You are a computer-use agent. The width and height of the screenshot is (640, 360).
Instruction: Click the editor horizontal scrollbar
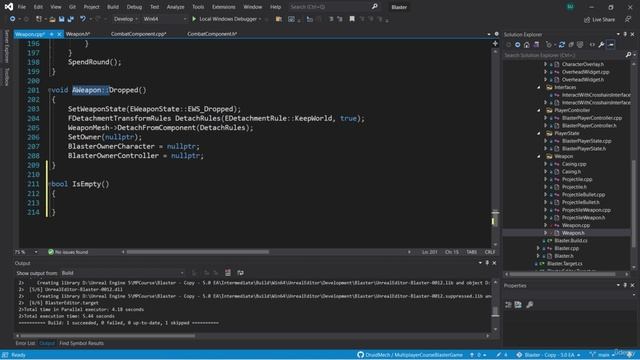click(x=198, y=252)
